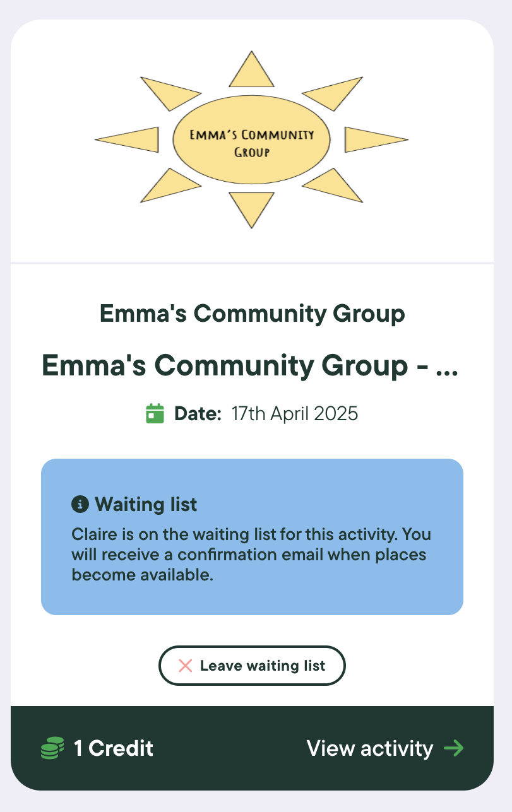Click the top triangle ray of sun logo

(251, 71)
